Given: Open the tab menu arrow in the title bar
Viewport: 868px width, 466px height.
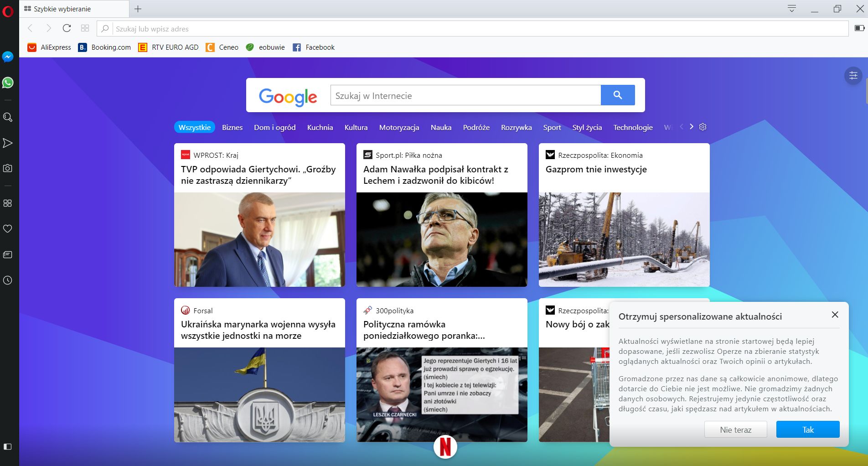Looking at the screenshot, I should 792,9.
